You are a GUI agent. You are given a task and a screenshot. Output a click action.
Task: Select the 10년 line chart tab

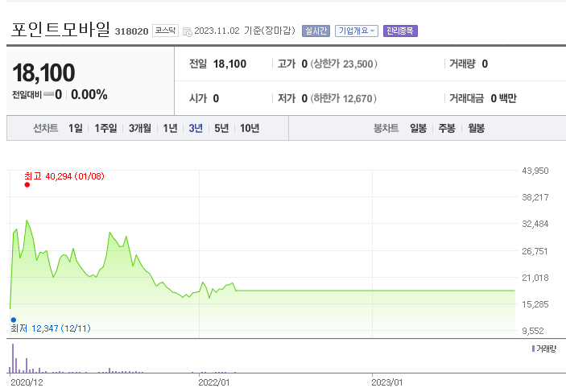click(250, 128)
